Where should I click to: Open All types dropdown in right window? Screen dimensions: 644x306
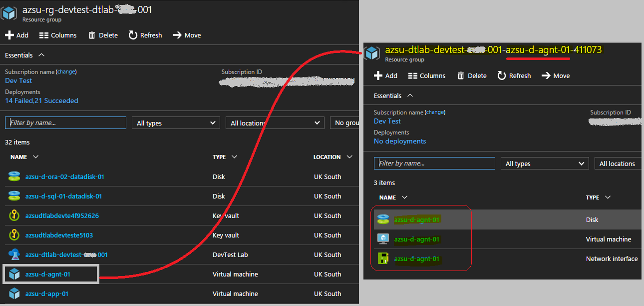545,163
